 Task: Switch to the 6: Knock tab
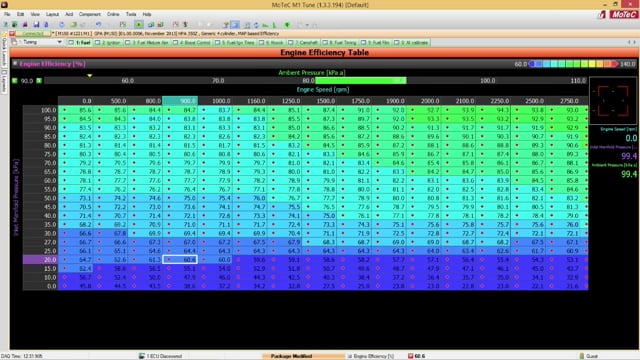click(272, 42)
